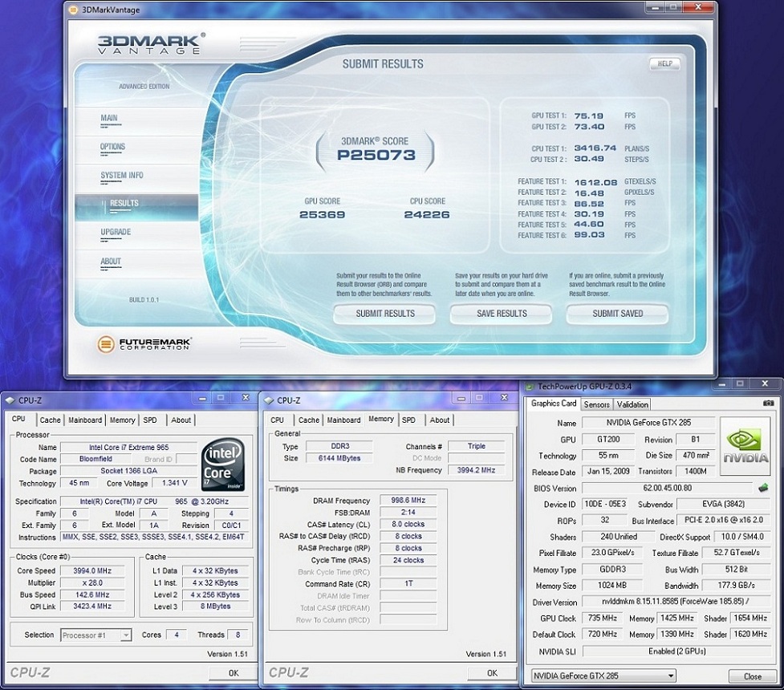The height and width of the screenshot is (690, 784).
Task: Switch to Cache tab in left CPU-Z
Action: click(50, 420)
